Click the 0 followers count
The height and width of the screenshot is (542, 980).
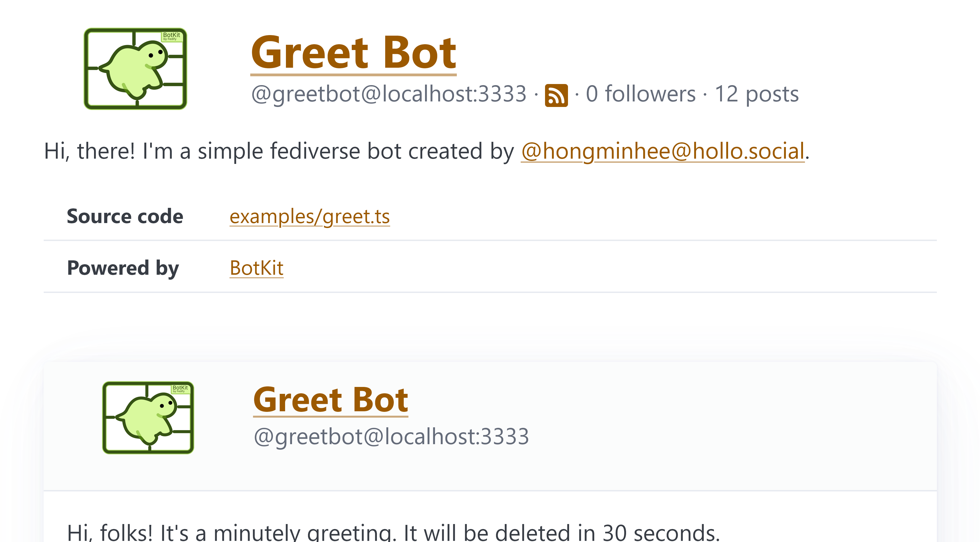tap(641, 94)
